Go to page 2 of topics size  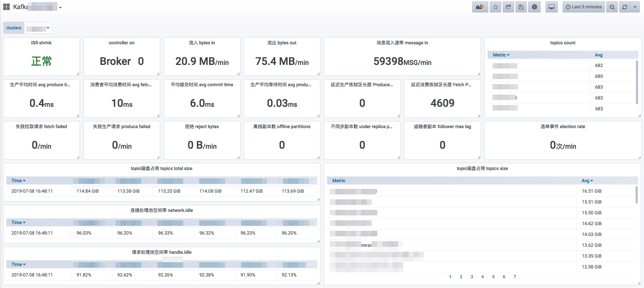click(x=461, y=277)
